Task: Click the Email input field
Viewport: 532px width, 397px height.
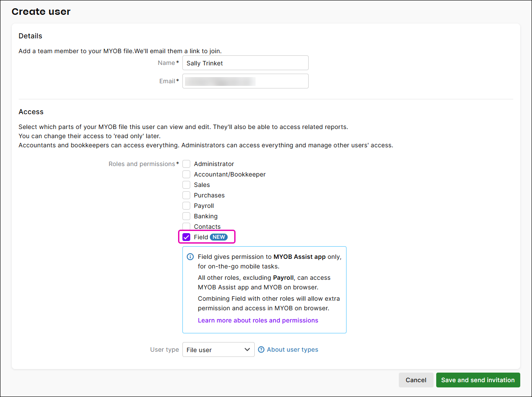Action: pyautogui.click(x=246, y=81)
